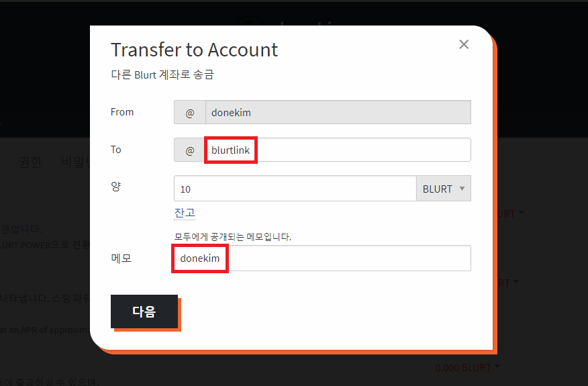Open the BLURT currency dropdown in dialog
This screenshot has height=386, width=588.
[x=444, y=189]
